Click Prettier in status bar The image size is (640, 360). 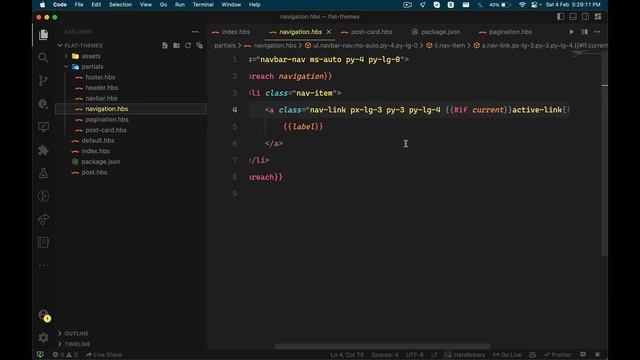558,355
